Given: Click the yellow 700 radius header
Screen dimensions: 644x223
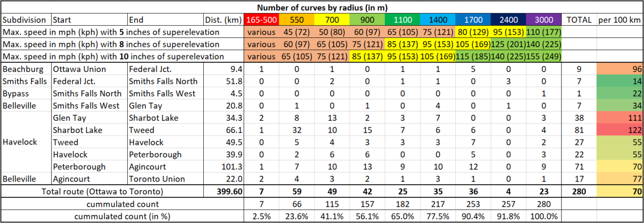Looking at the screenshot, I should pos(332,20).
